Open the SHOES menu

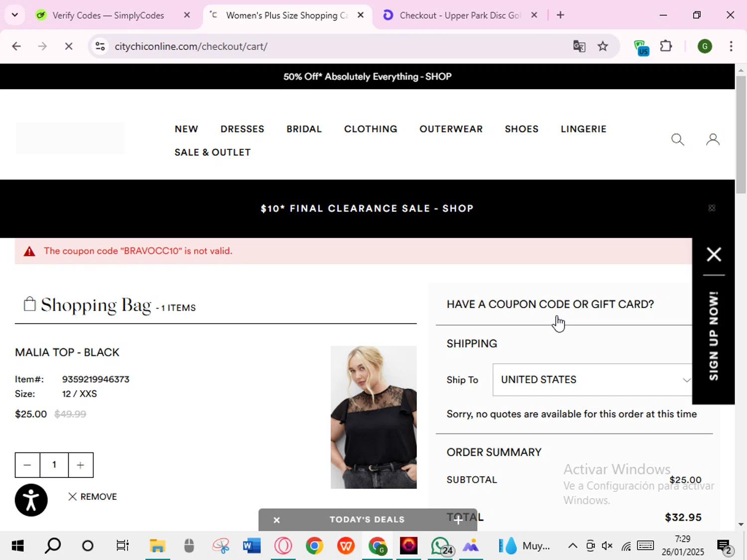(x=521, y=129)
